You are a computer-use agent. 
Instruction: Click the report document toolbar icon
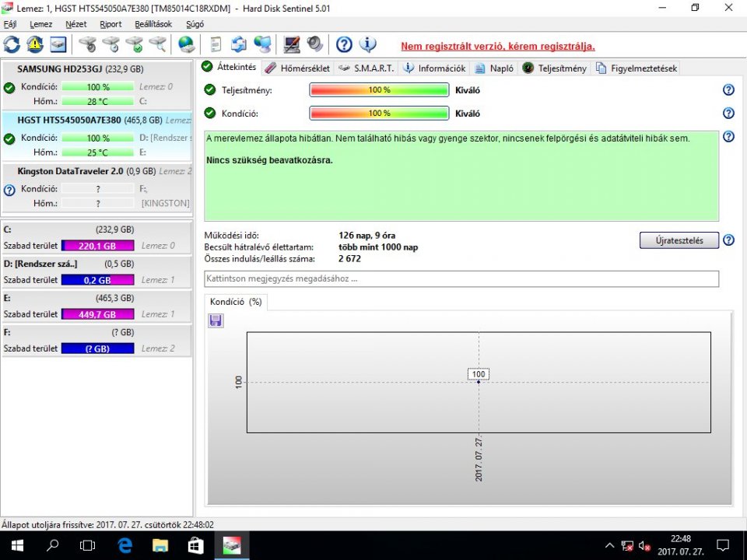(x=216, y=45)
